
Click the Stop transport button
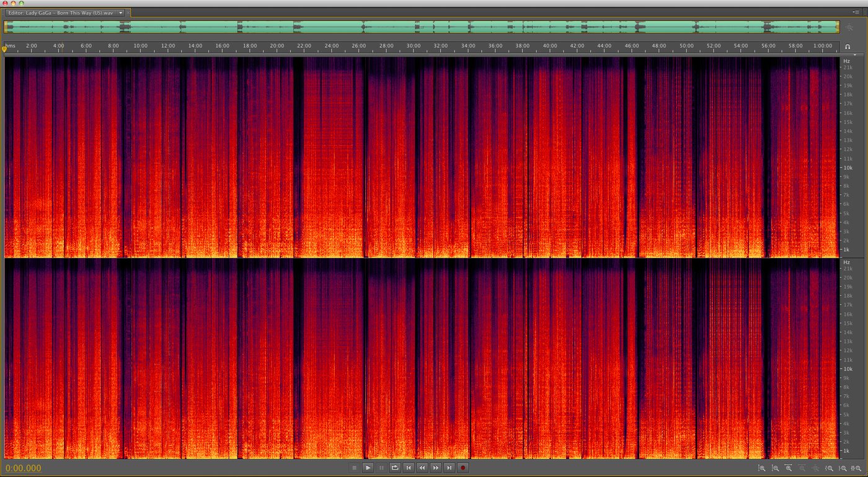pyautogui.click(x=354, y=468)
